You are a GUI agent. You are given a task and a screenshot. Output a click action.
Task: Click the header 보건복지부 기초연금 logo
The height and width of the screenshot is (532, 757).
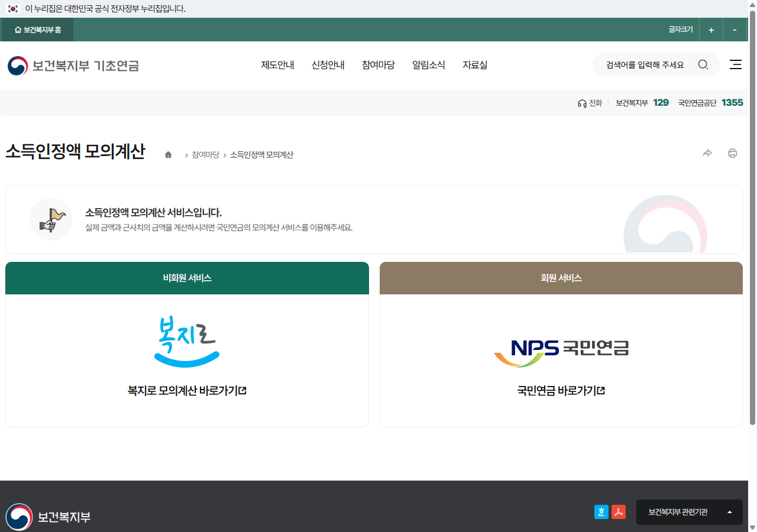pos(73,66)
